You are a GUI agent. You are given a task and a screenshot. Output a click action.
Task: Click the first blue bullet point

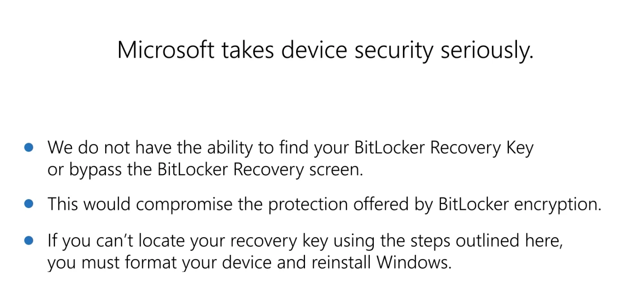click(29, 147)
